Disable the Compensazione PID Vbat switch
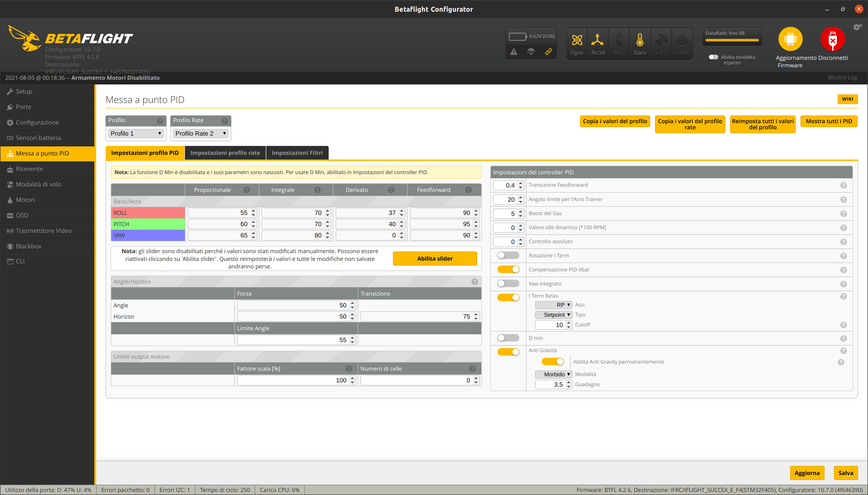Screen dimensions: 868x495 tap(508, 270)
